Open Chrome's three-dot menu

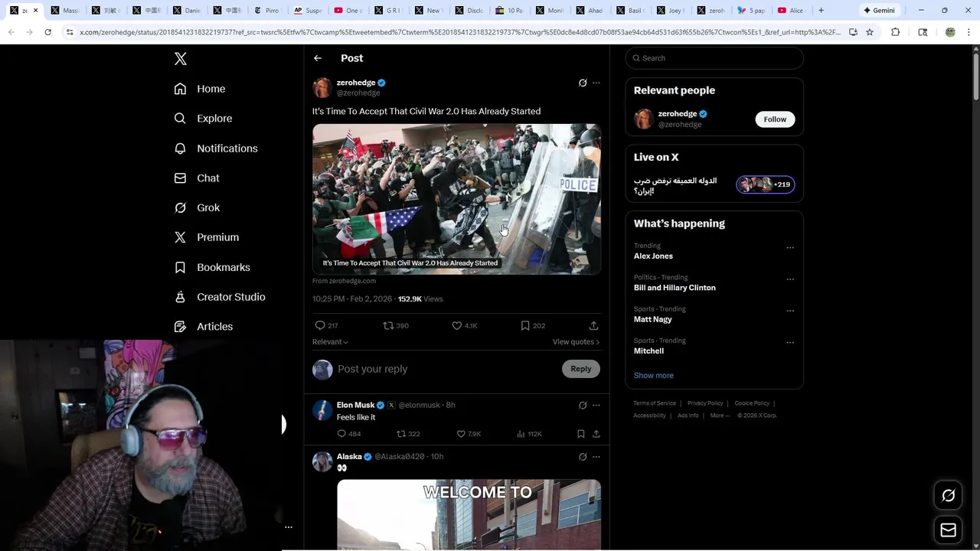click(x=968, y=32)
